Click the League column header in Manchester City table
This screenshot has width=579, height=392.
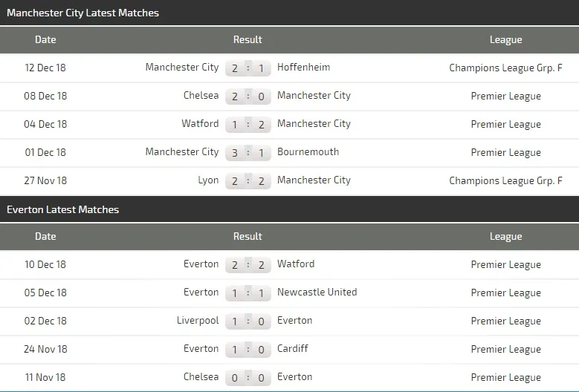505,40
